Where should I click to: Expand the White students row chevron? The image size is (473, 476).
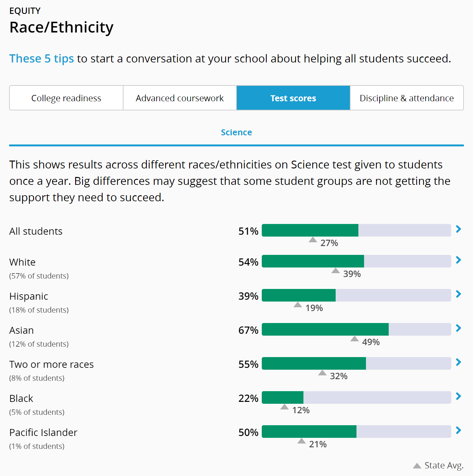coord(458,260)
